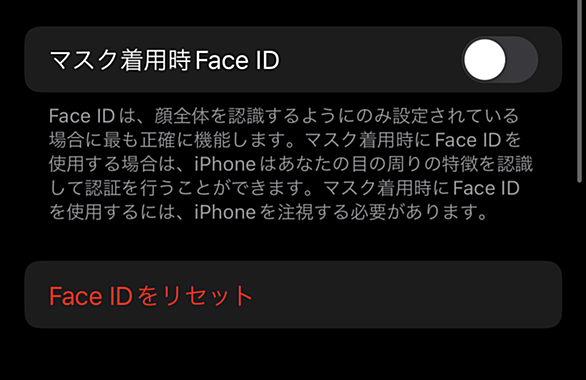Click the word 'Face ID' in the toggle title
The width and height of the screenshot is (586, 380).
(237, 60)
